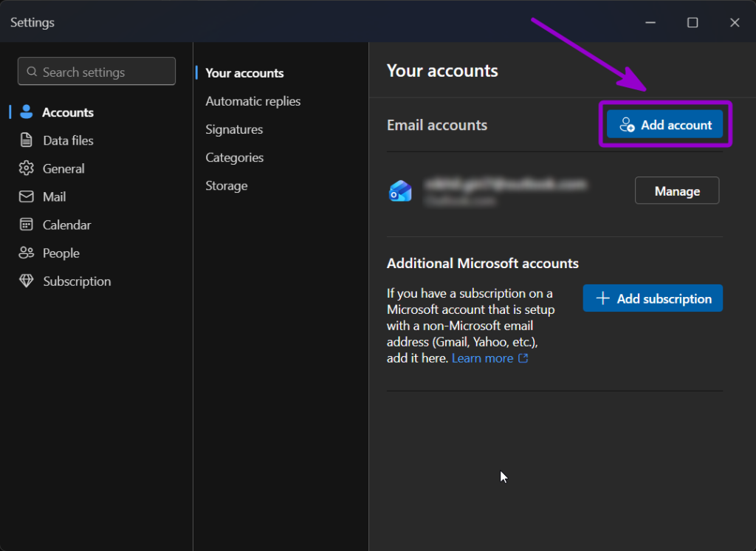Click the Add subscription button
The height and width of the screenshot is (551, 756).
click(653, 298)
